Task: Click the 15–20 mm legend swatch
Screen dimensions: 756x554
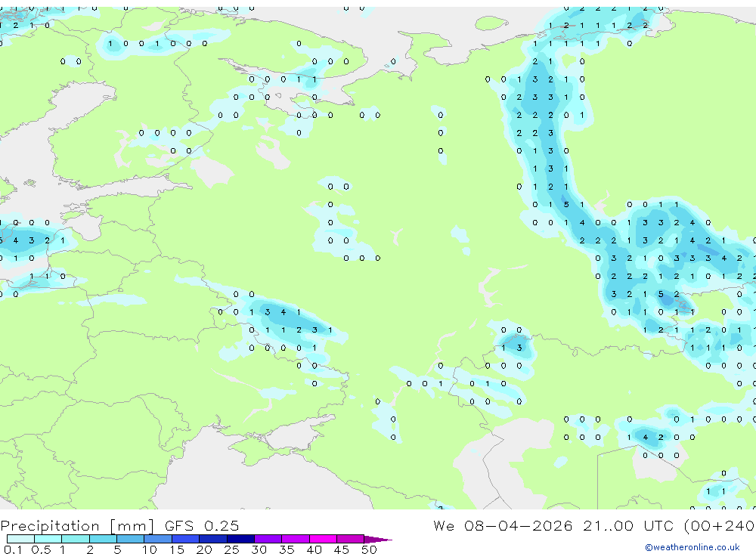Action: coord(186,539)
